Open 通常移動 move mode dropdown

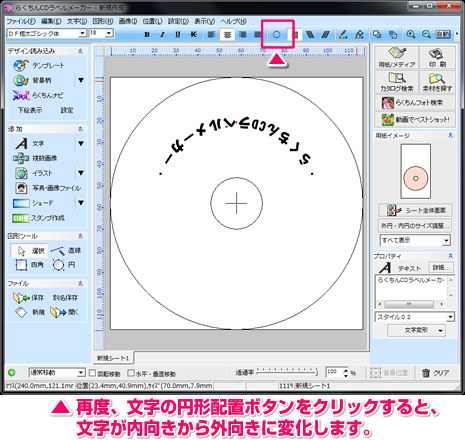click(x=81, y=373)
